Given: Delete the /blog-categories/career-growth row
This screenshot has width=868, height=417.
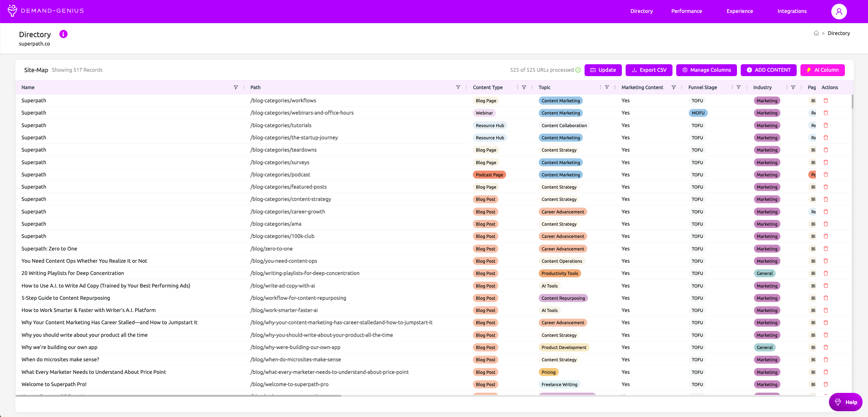Looking at the screenshot, I should coord(826,212).
